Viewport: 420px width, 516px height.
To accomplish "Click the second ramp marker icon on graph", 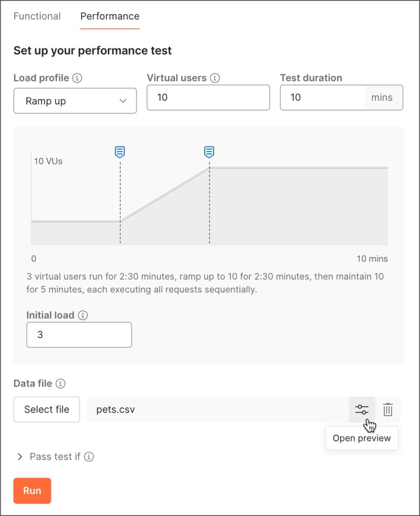I will (x=209, y=152).
